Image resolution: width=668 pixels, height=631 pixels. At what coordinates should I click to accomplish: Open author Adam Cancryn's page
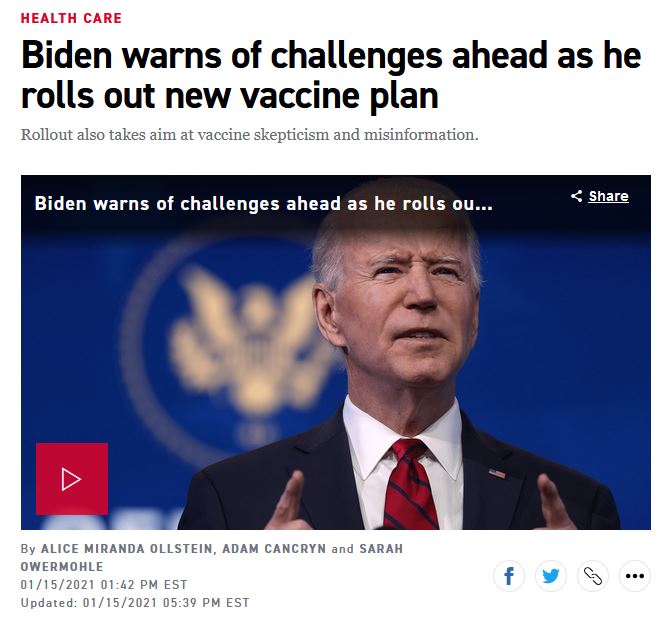click(x=274, y=548)
